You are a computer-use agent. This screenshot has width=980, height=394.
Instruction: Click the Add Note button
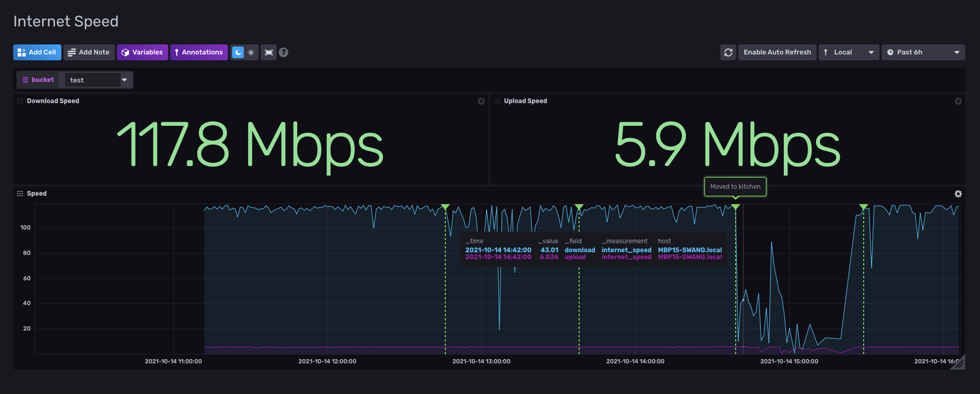[89, 52]
